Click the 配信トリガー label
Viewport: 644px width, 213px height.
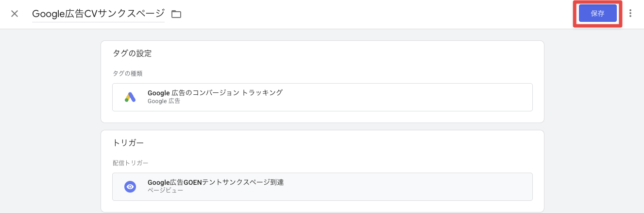point(130,163)
